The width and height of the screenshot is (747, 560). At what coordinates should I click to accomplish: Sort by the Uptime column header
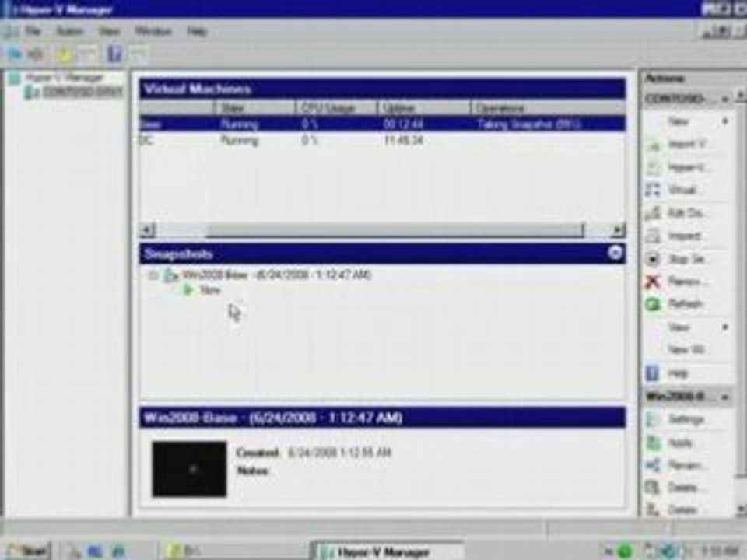coord(424,107)
